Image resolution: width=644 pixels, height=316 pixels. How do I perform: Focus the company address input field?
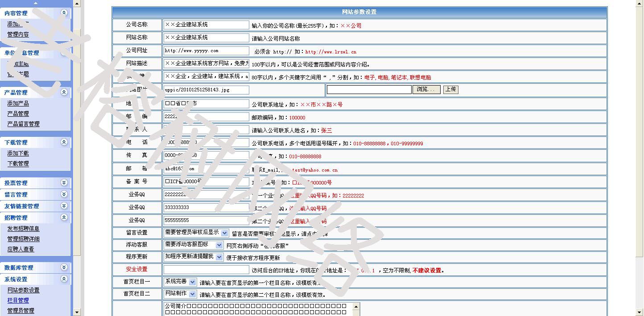[206, 104]
